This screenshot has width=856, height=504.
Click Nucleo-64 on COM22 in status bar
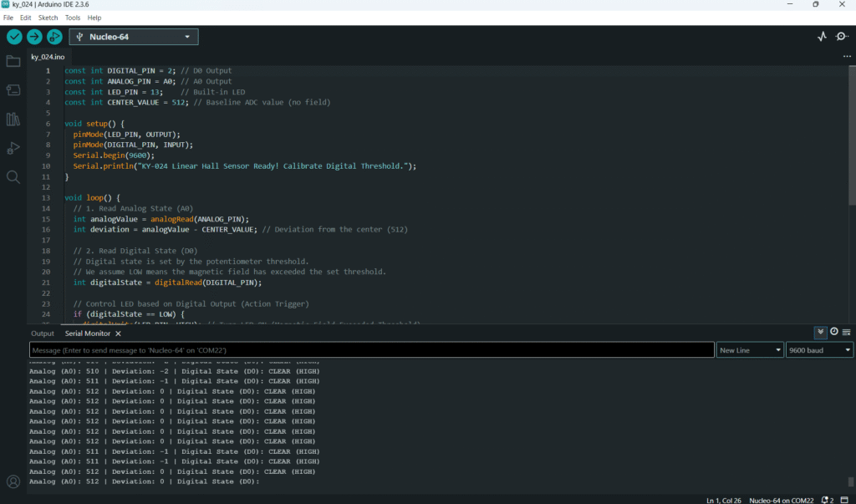(781, 500)
